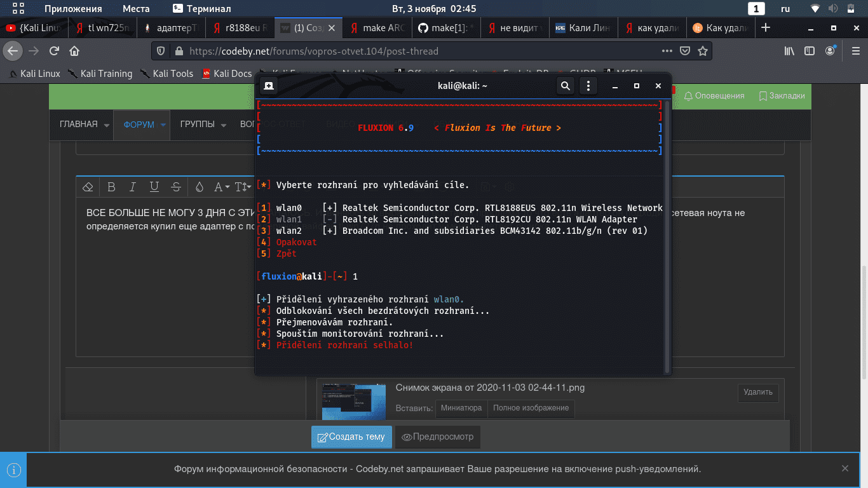Open Оповещения notifications bell

714,96
